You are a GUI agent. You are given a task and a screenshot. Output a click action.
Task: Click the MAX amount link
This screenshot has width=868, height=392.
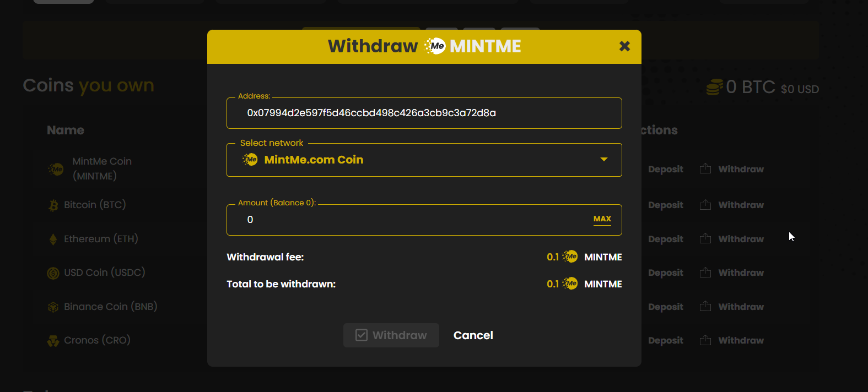(602, 219)
